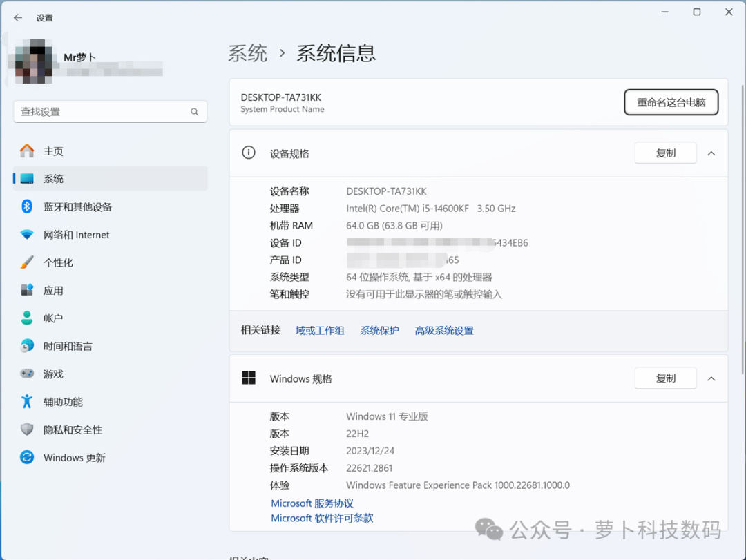Click the shield icon for 隐私和安全性
The height and width of the screenshot is (560, 746).
click(27, 429)
